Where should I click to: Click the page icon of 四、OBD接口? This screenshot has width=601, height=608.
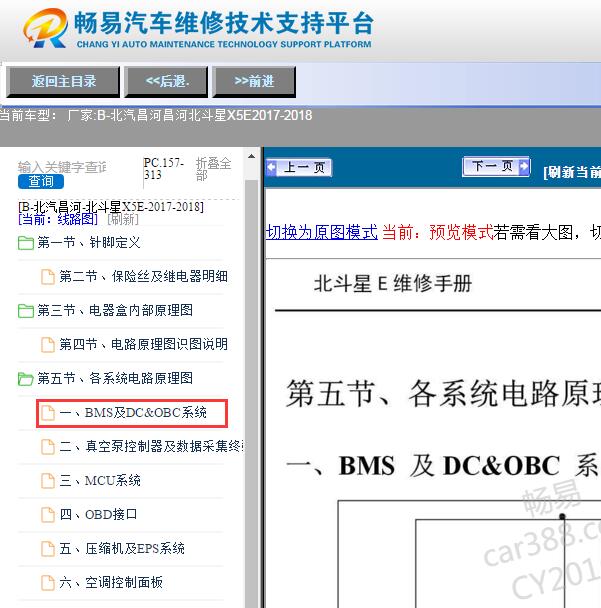48,515
